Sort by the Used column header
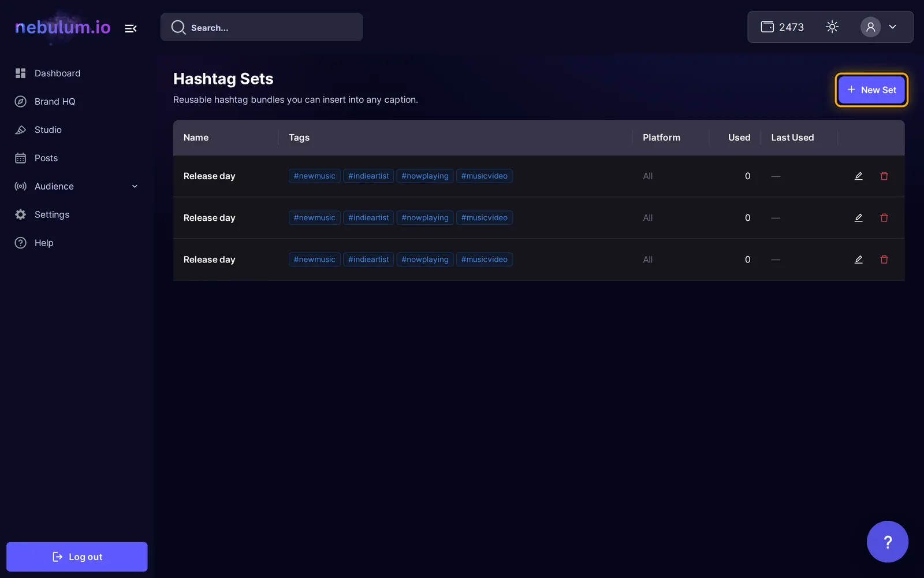The image size is (924, 578). 739,138
